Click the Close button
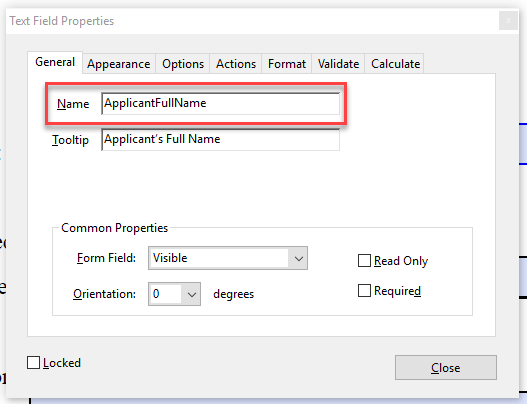Image resolution: width=527 pixels, height=404 pixels. tap(446, 368)
